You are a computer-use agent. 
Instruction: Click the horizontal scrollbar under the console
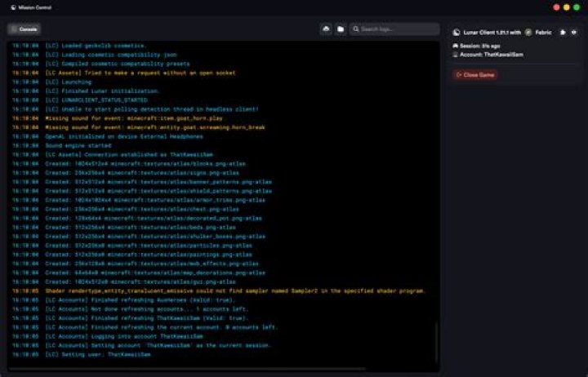coord(188,369)
